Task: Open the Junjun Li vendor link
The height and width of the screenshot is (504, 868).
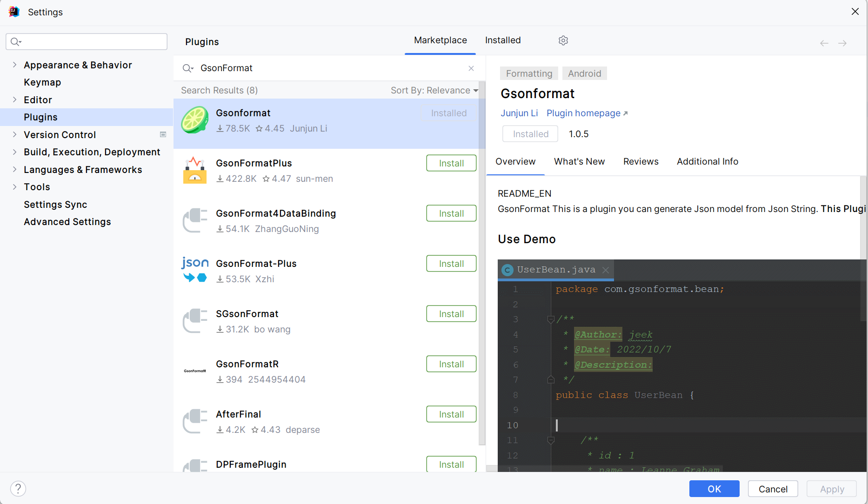Action: [519, 113]
